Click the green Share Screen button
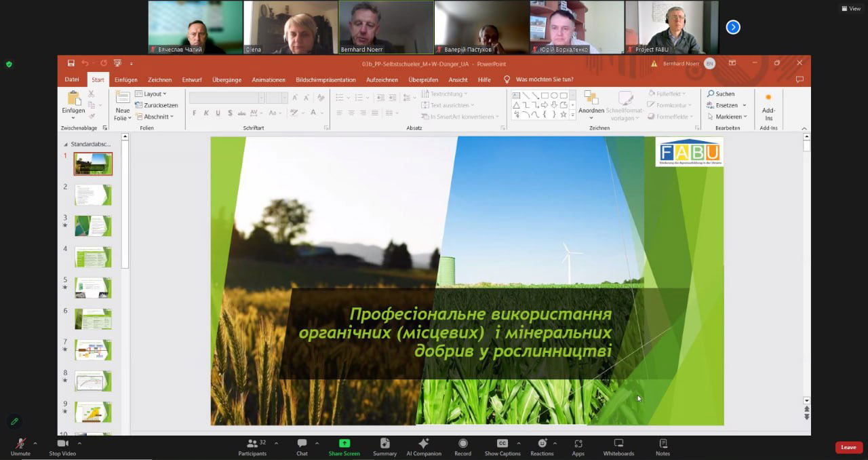868x460 pixels. pyautogui.click(x=344, y=446)
